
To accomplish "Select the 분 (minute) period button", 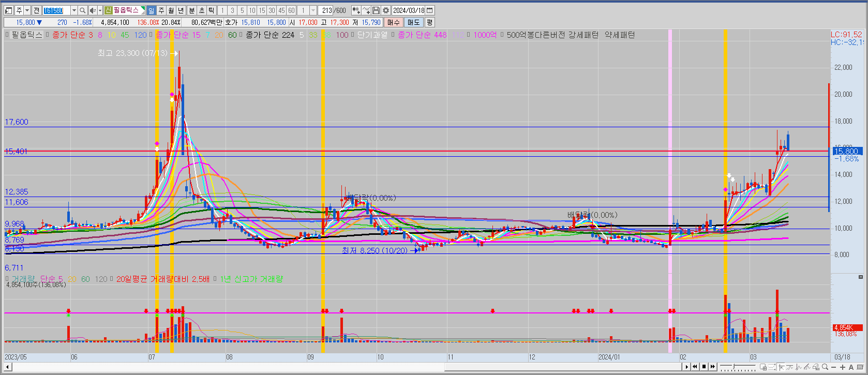I will pos(192,10).
